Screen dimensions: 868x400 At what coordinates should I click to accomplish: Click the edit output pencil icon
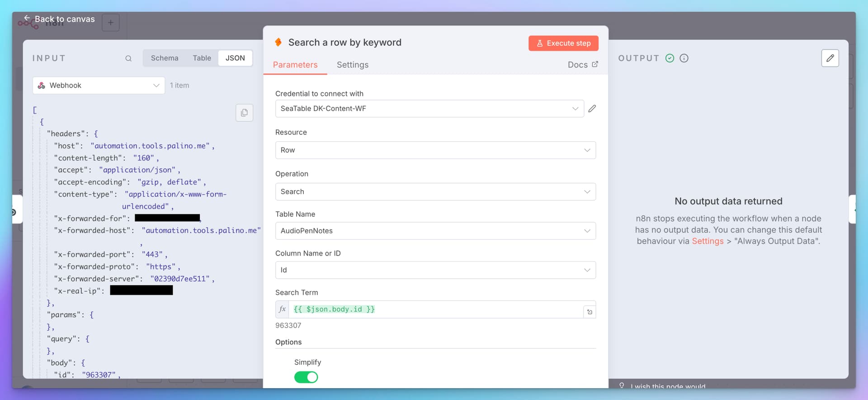tap(830, 58)
